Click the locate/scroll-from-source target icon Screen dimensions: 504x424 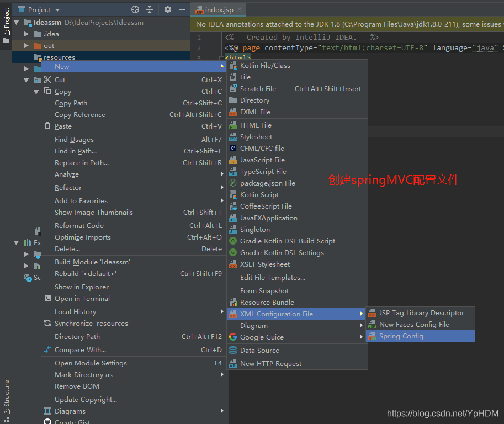click(135, 9)
